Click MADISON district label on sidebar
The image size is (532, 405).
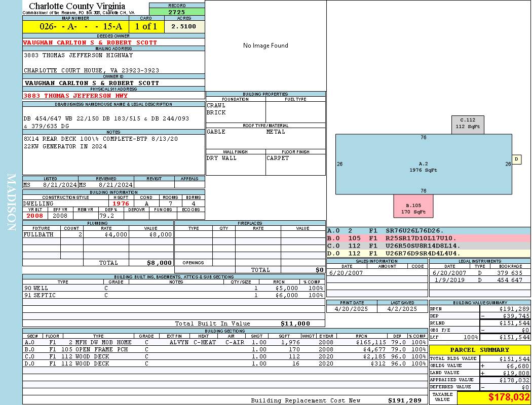click(x=12, y=202)
